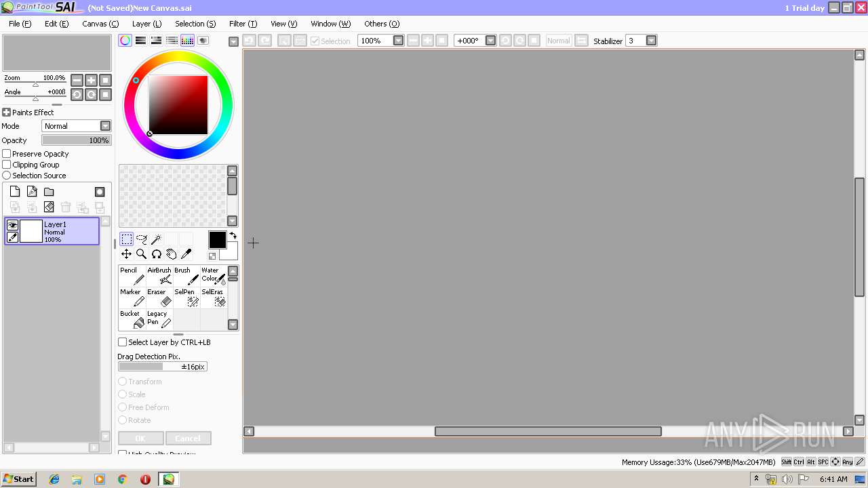The height and width of the screenshot is (488, 868).
Task: Activate the zoom magnifier tool
Action: [142, 253]
